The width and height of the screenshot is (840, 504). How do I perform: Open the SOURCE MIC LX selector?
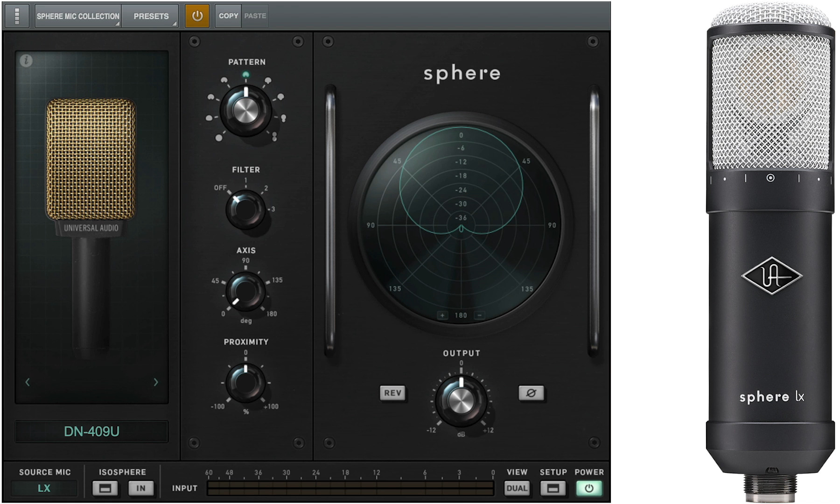pyautogui.click(x=44, y=488)
